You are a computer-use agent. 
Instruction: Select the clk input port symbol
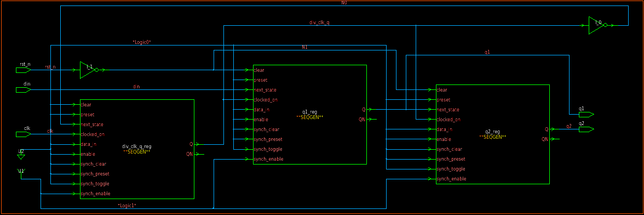[24, 134]
